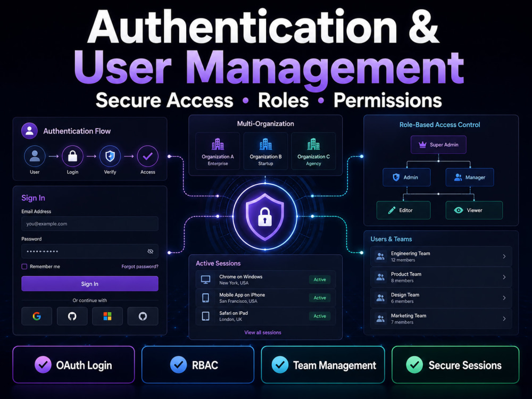Click the Organization A building icon
This screenshot has height=399, width=532.
coord(218,144)
